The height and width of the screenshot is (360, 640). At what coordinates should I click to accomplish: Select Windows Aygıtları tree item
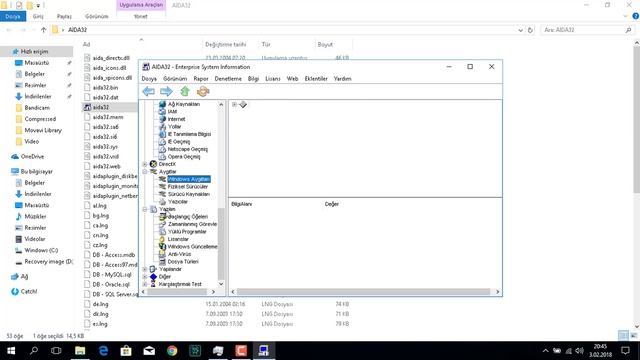coord(189,179)
